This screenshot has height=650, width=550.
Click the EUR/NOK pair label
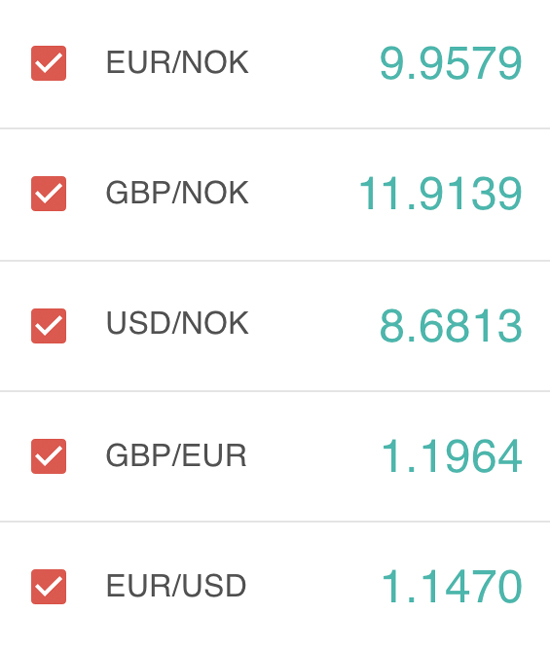(x=177, y=63)
